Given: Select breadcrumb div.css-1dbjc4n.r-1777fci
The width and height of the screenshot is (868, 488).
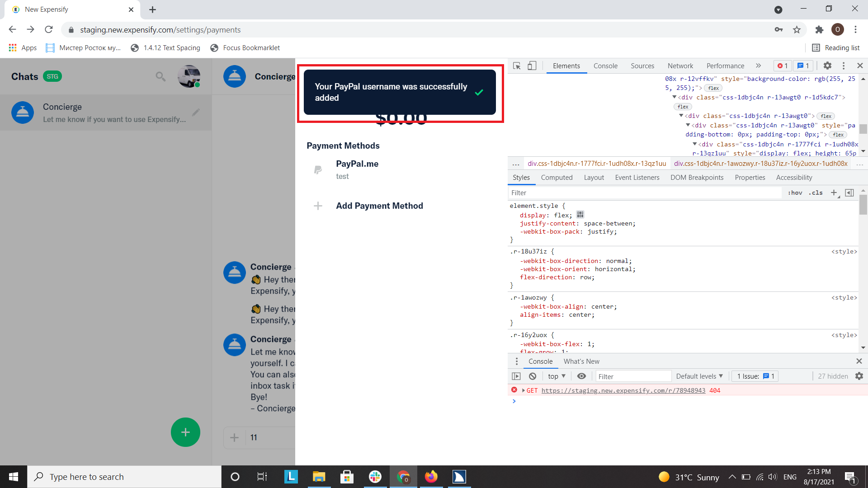Looking at the screenshot, I should (x=597, y=164).
